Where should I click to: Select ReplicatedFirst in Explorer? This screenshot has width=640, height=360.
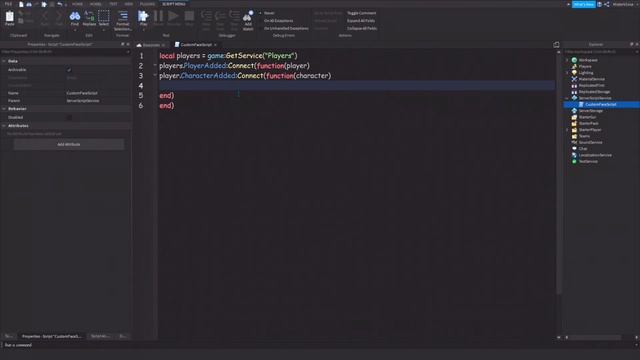pyautogui.click(x=591, y=86)
